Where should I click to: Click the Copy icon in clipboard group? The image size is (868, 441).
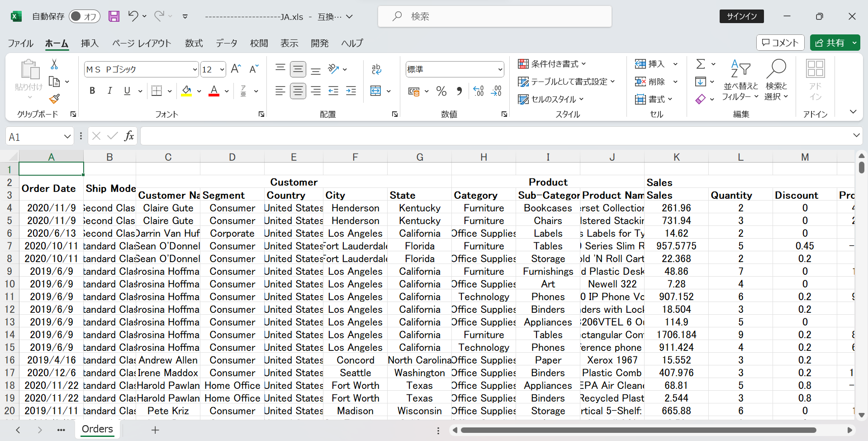coord(54,81)
